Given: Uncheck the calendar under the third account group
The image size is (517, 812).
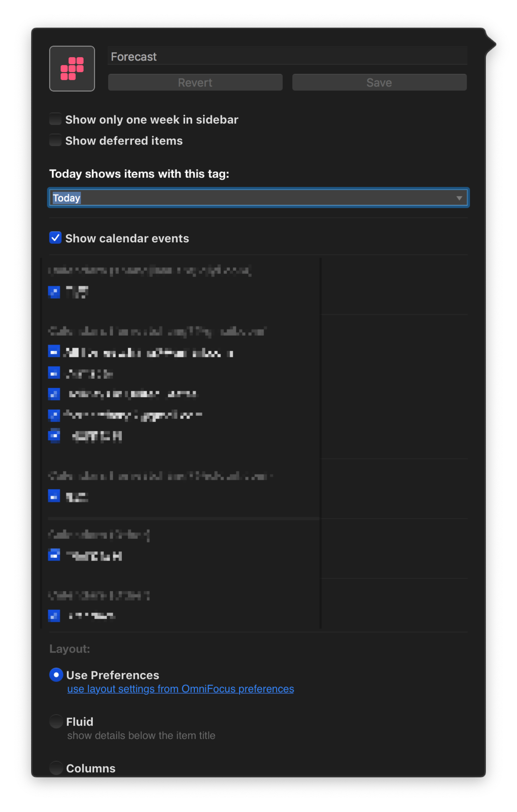Looking at the screenshot, I should click(x=54, y=496).
